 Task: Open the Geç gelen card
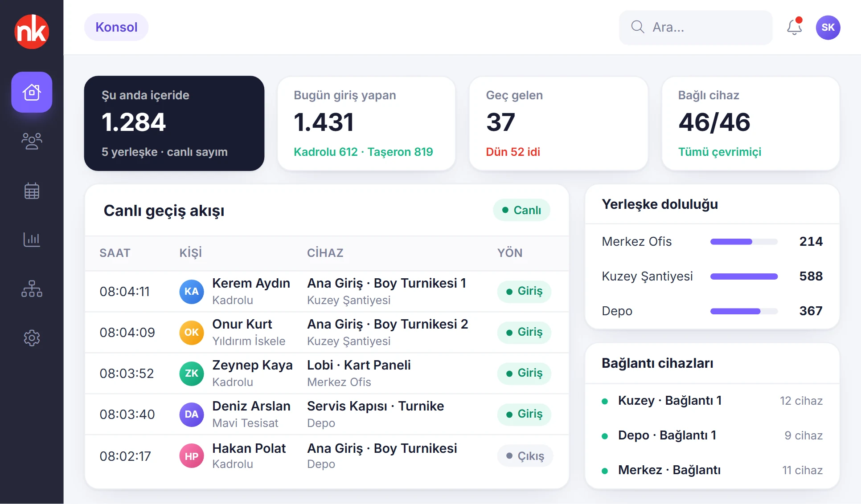pyautogui.click(x=558, y=123)
